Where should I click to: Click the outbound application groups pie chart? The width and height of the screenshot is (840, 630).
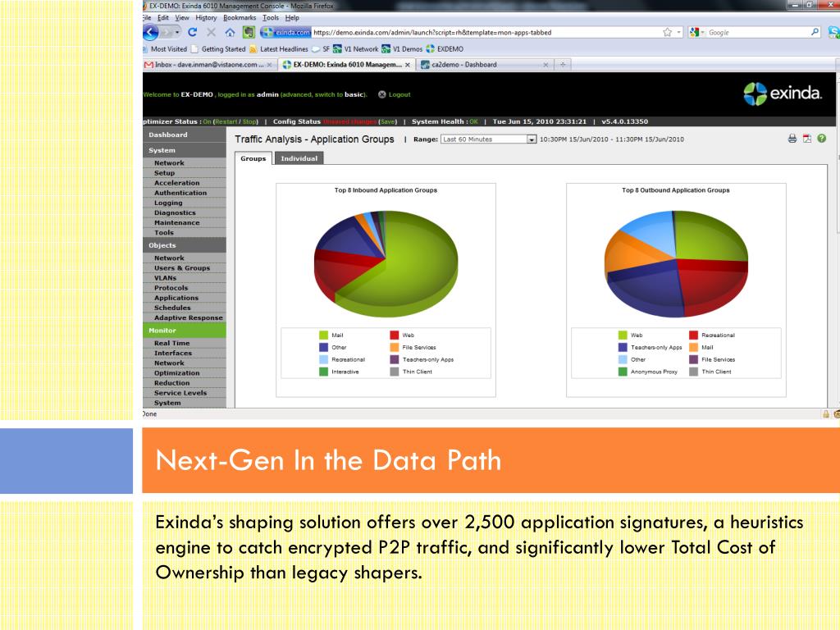[676, 263]
